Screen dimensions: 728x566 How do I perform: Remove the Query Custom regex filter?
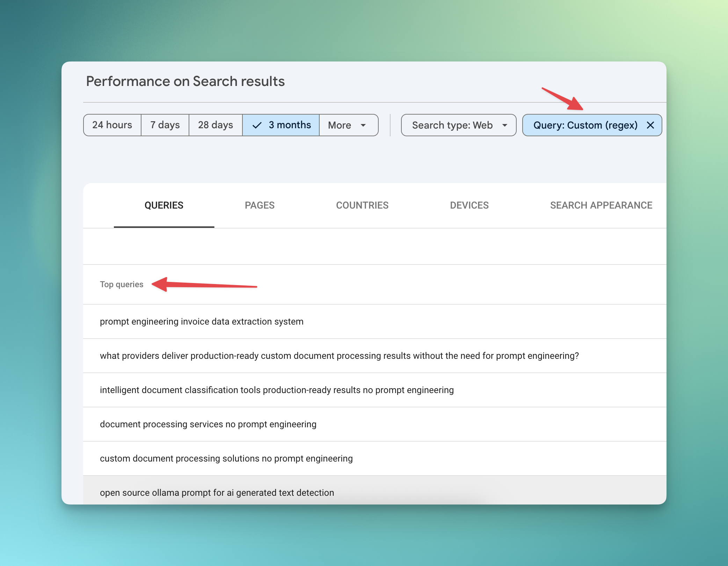coord(650,125)
